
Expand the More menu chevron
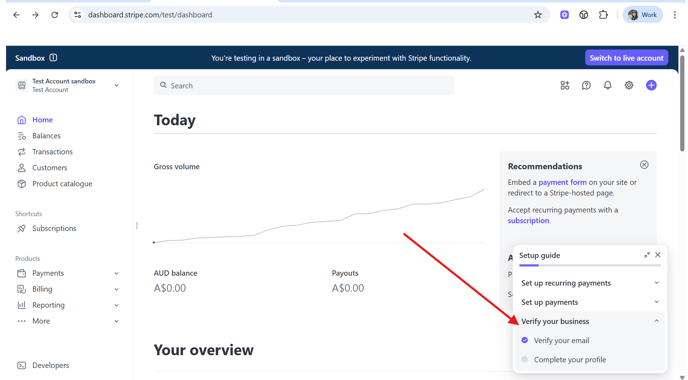pos(116,321)
